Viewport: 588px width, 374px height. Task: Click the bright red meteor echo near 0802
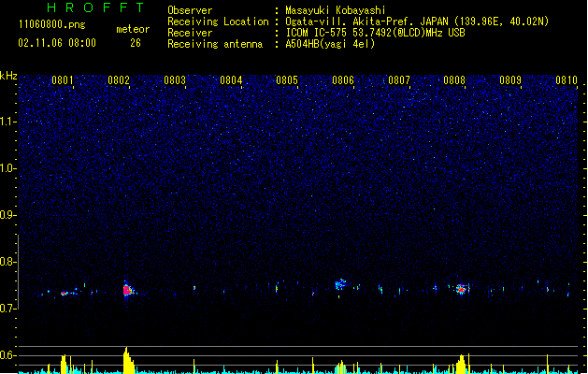(x=127, y=290)
